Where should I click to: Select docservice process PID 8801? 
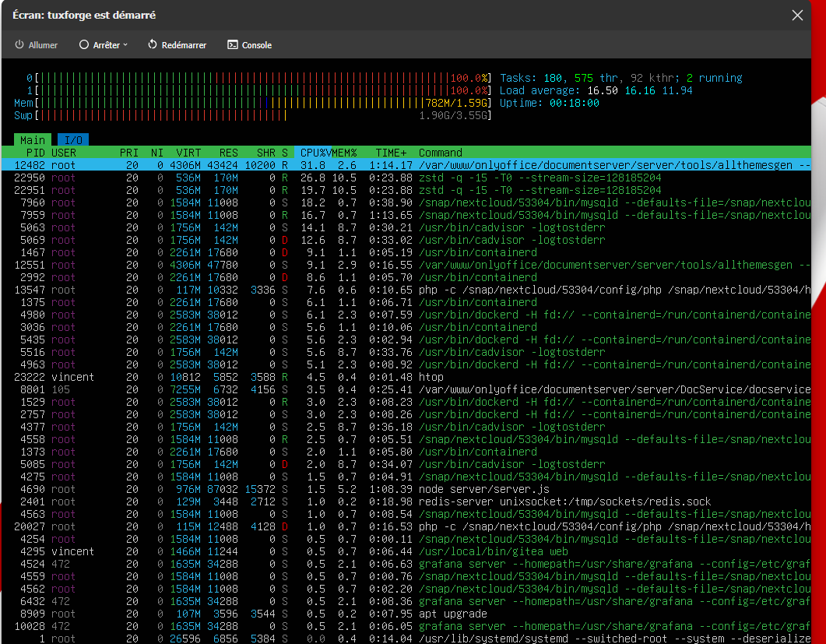coord(406,389)
